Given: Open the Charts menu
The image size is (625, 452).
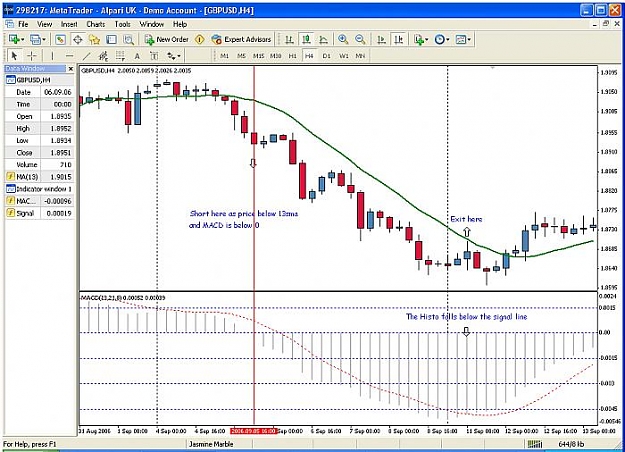Looking at the screenshot, I should (x=96, y=24).
